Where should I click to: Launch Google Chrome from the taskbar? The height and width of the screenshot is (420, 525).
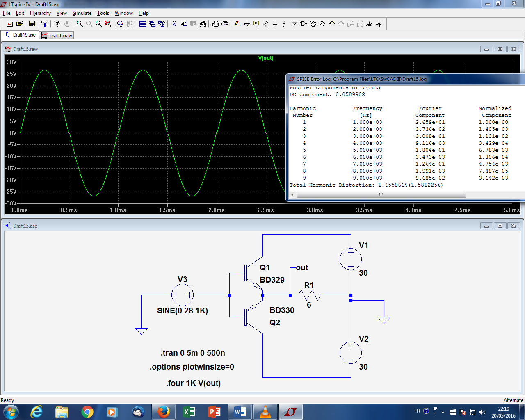click(x=87, y=412)
